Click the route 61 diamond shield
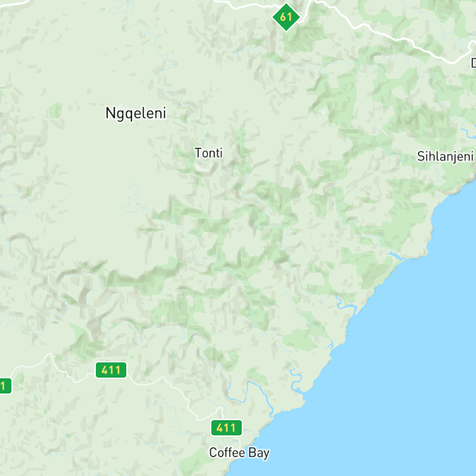Viewport: 476px width, 476px height. [x=286, y=17]
